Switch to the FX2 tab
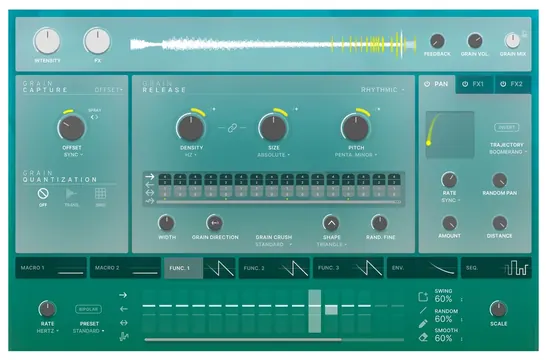547x360 pixels. point(512,84)
